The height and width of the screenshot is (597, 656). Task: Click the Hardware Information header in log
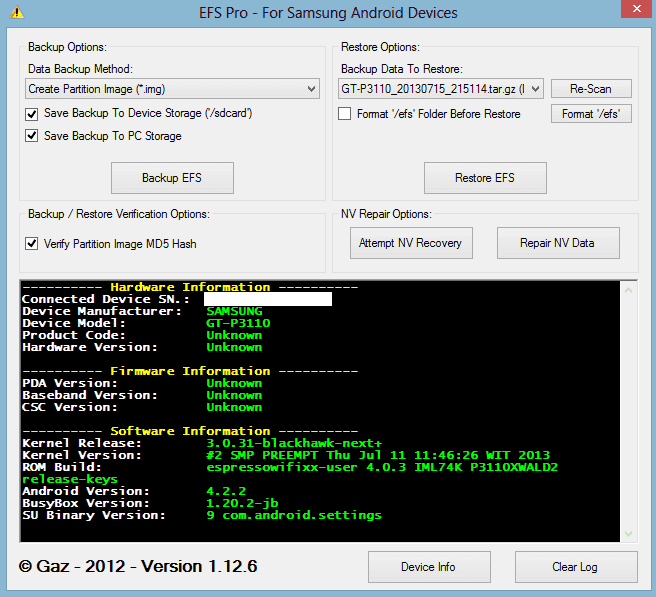tap(190, 287)
